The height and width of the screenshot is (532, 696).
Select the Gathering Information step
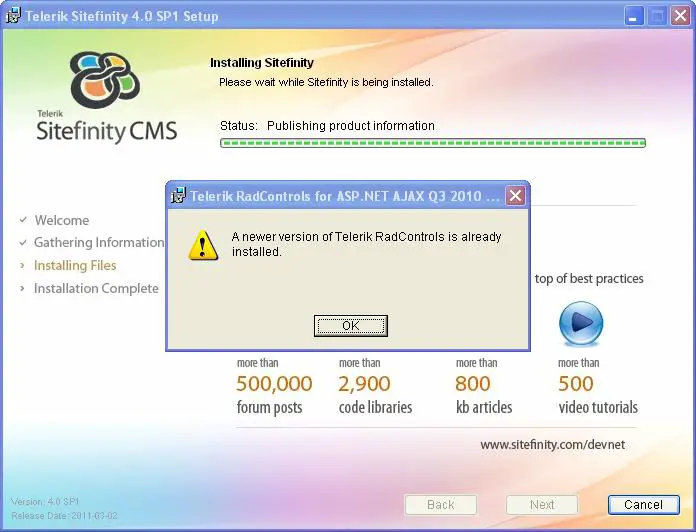[x=99, y=242]
